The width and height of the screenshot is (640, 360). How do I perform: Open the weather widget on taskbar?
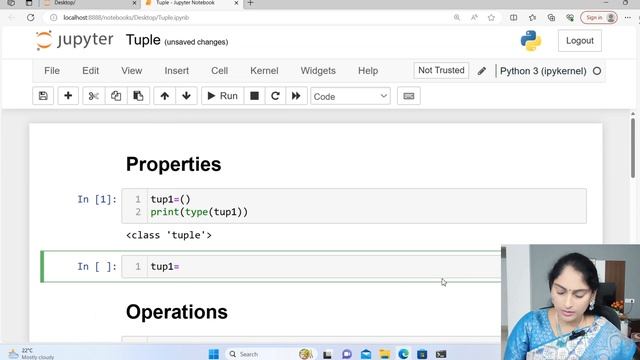point(31,354)
